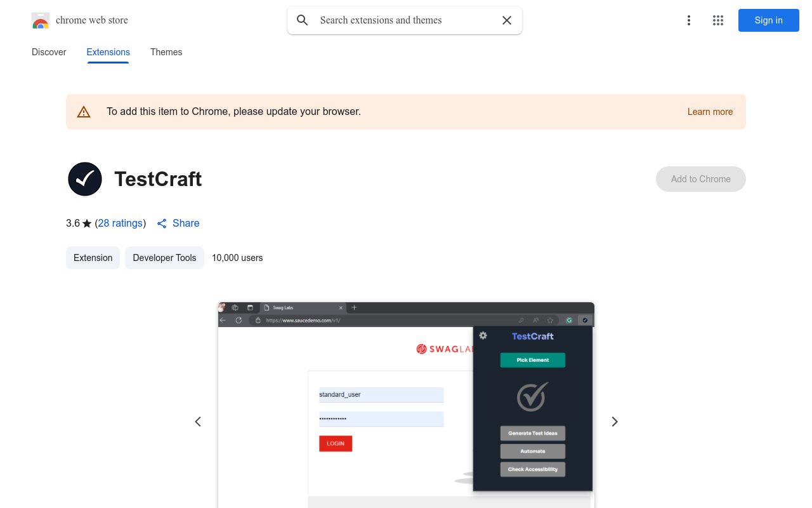
Task: Clear the search field with X
Action: click(x=507, y=20)
